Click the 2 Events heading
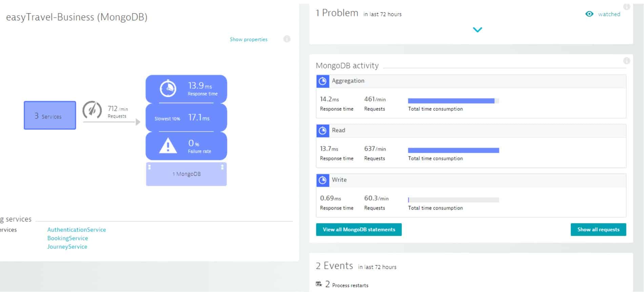This screenshot has height=292, width=644. click(x=334, y=266)
